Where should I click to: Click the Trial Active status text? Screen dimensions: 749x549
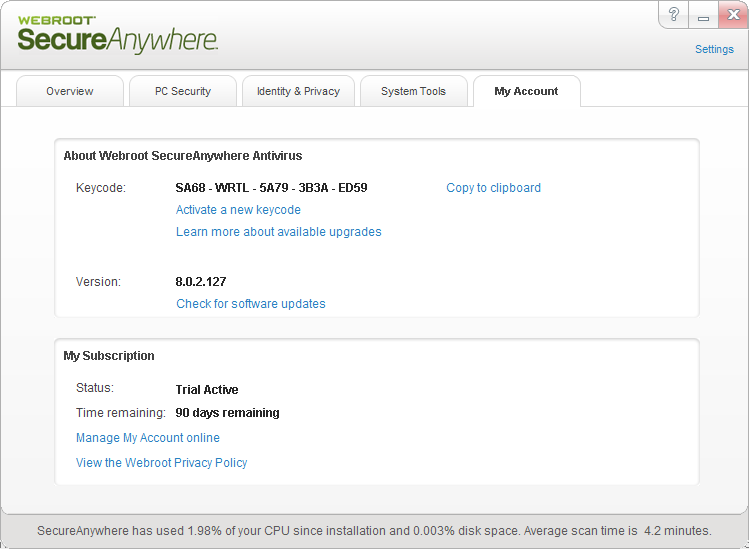207,390
